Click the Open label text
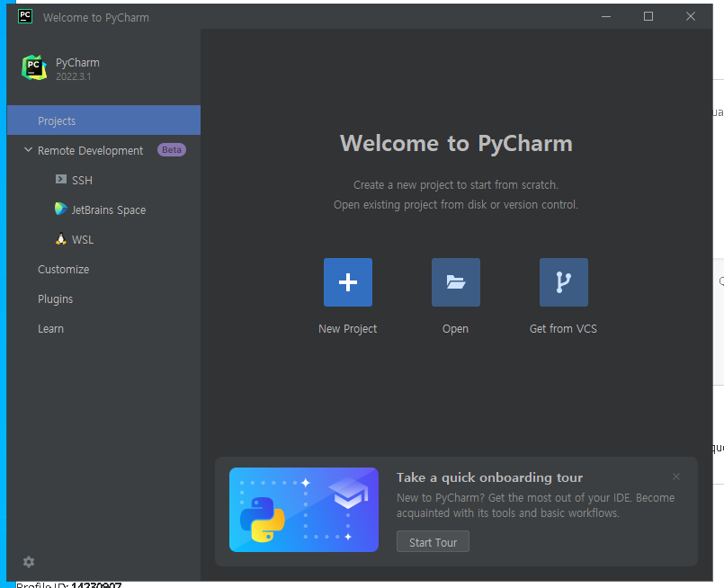724x588 pixels. point(455,329)
